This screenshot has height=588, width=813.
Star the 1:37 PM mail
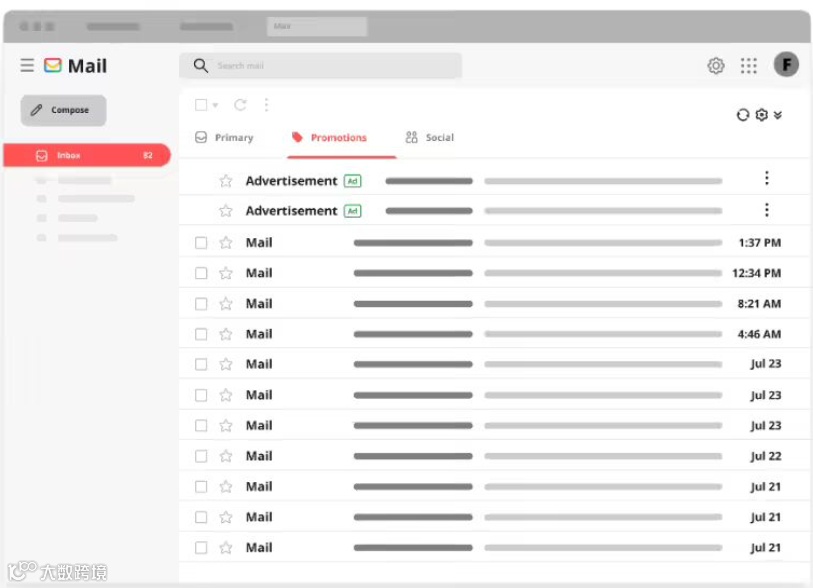pos(226,243)
